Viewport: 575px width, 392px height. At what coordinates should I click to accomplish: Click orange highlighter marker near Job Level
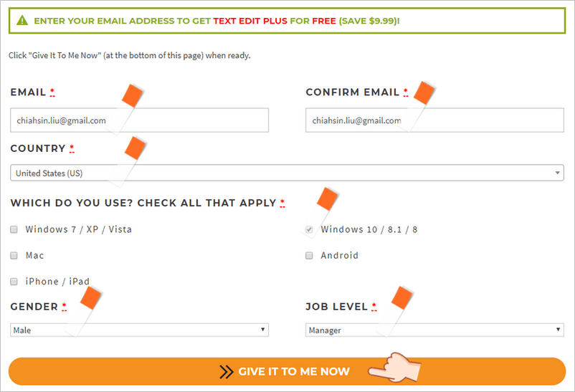click(x=402, y=297)
